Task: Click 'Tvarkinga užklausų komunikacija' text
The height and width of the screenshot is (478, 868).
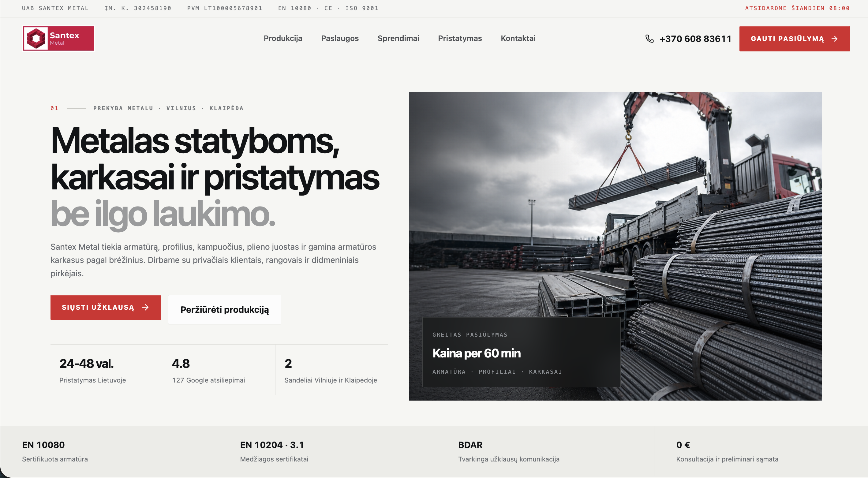Action: 508,459
